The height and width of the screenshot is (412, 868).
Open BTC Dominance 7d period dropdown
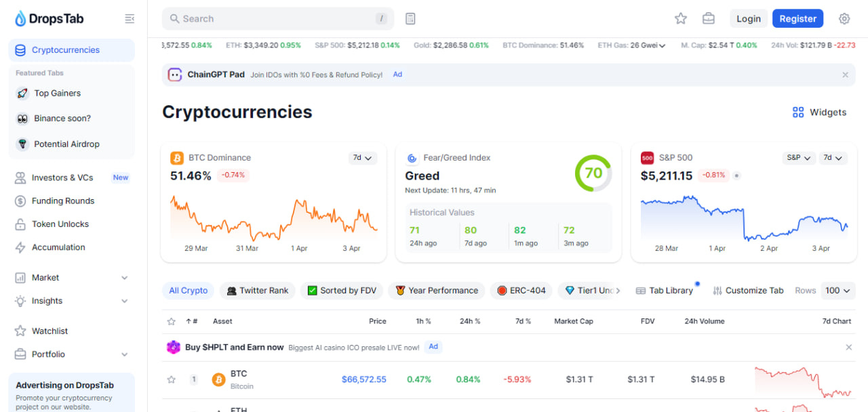(x=363, y=158)
